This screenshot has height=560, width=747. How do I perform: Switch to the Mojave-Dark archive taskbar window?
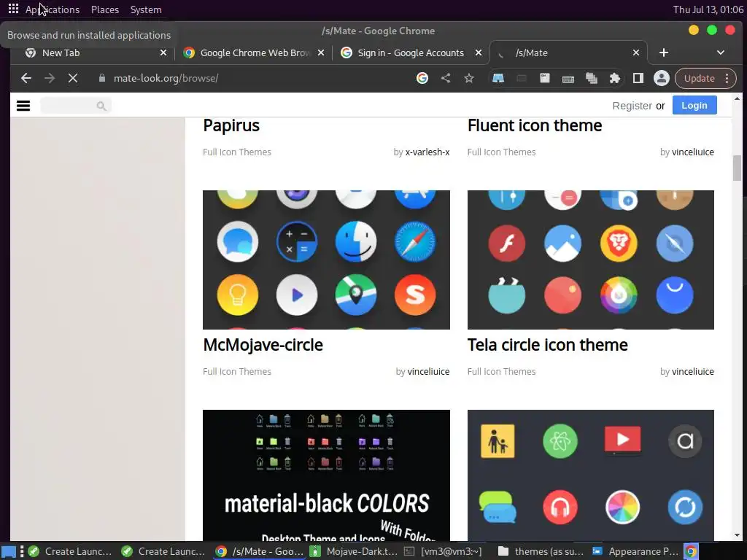coord(353,551)
